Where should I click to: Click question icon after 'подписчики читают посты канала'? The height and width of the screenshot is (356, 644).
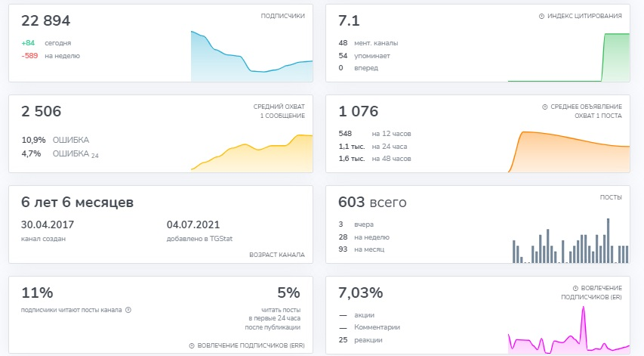point(128,310)
